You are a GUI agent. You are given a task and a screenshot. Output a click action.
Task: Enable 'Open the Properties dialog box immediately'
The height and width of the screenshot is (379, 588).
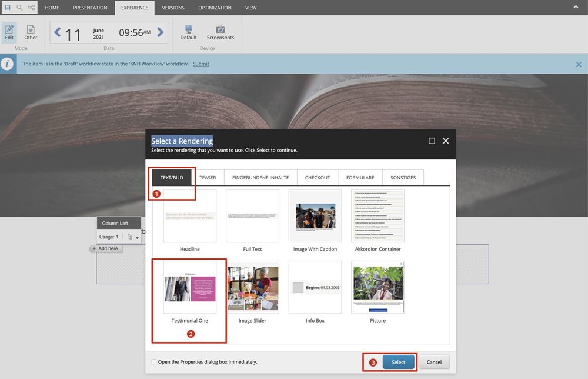pos(154,362)
